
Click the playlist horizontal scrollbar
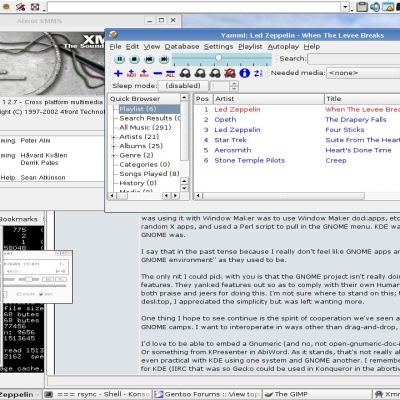point(283,196)
